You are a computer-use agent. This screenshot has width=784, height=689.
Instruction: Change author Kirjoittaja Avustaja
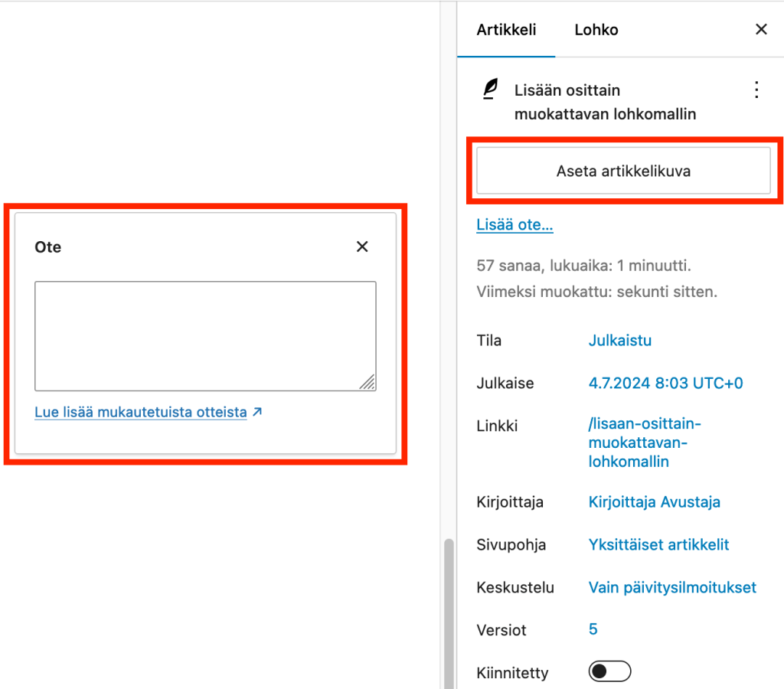[x=654, y=502]
